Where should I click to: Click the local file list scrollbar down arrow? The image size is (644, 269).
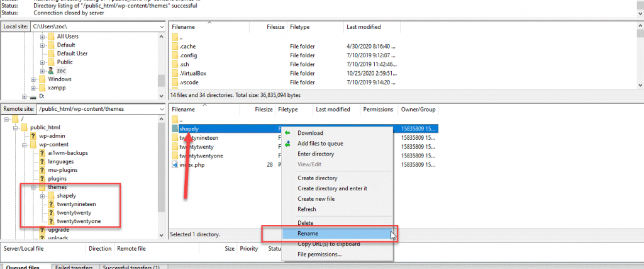[641, 84]
